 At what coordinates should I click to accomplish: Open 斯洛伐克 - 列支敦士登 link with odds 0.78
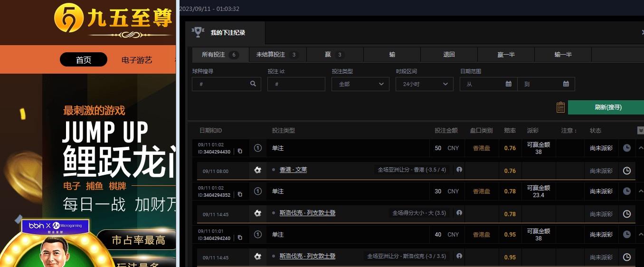(307, 213)
